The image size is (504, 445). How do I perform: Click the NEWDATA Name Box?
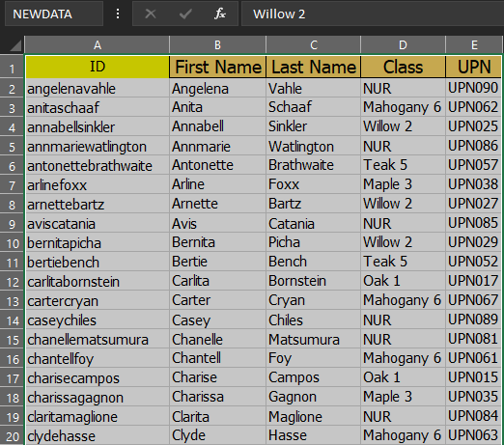54,14
